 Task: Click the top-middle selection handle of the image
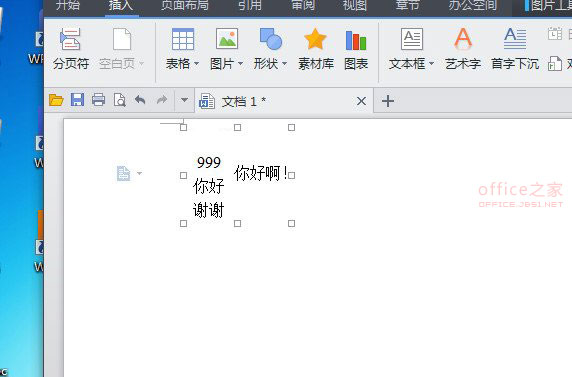click(x=237, y=127)
